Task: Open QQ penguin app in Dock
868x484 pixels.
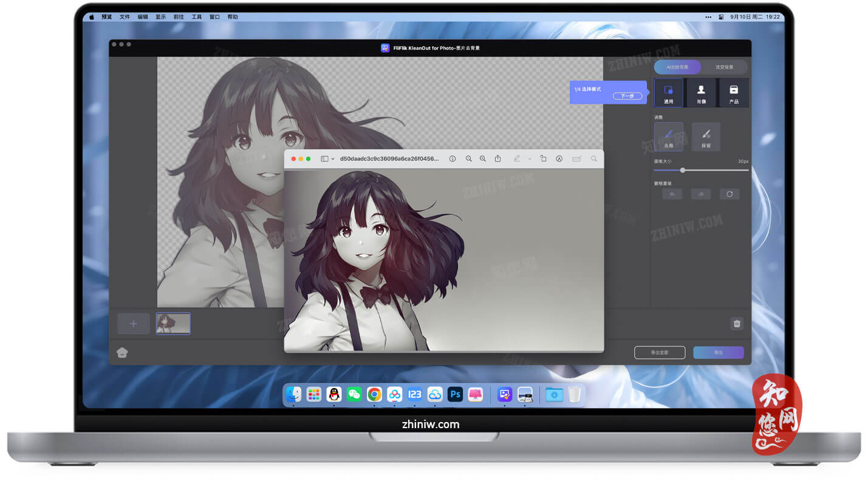Action: 333,394
